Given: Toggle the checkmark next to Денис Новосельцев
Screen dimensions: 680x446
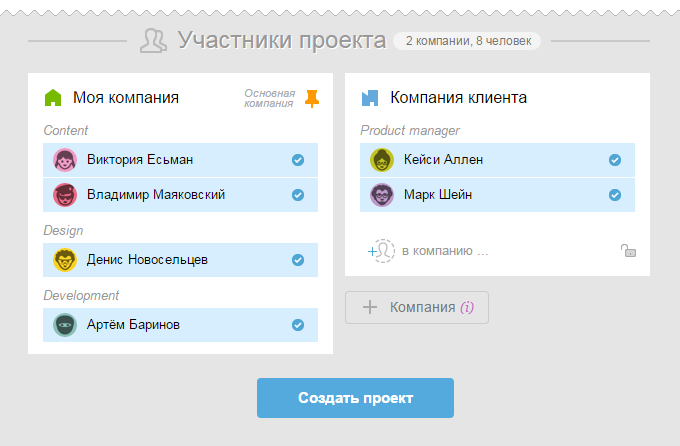Looking at the screenshot, I should [x=298, y=260].
